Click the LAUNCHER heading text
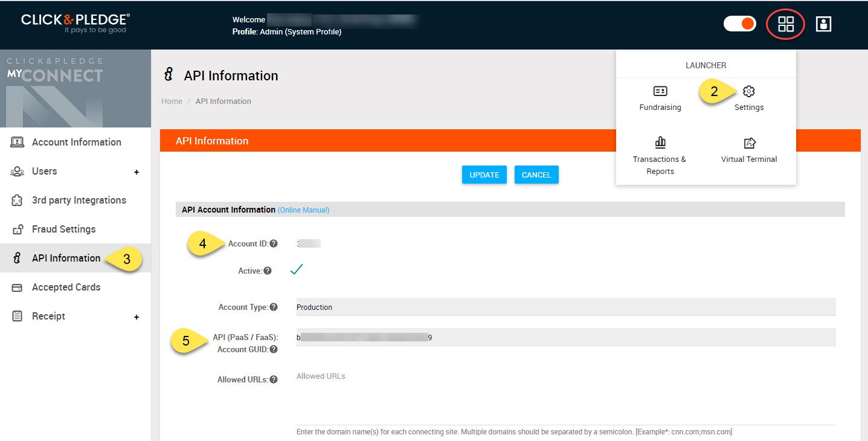868x441 pixels. [x=706, y=65]
